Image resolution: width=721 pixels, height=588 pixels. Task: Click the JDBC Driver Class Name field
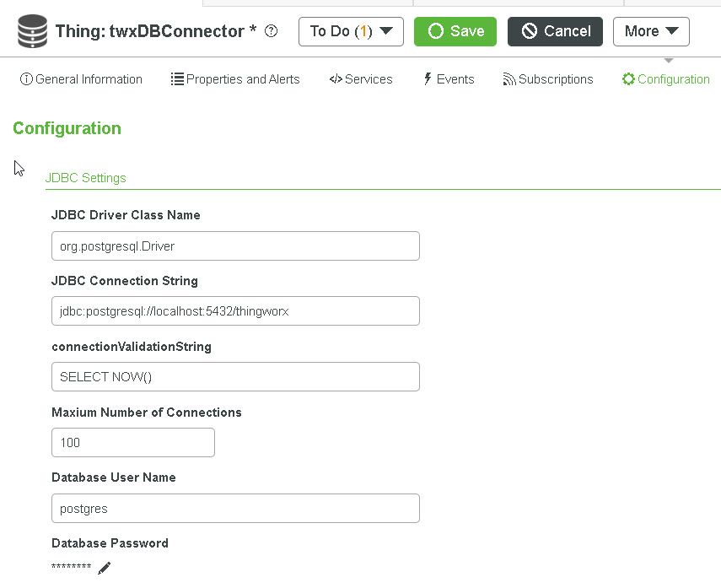235,246
